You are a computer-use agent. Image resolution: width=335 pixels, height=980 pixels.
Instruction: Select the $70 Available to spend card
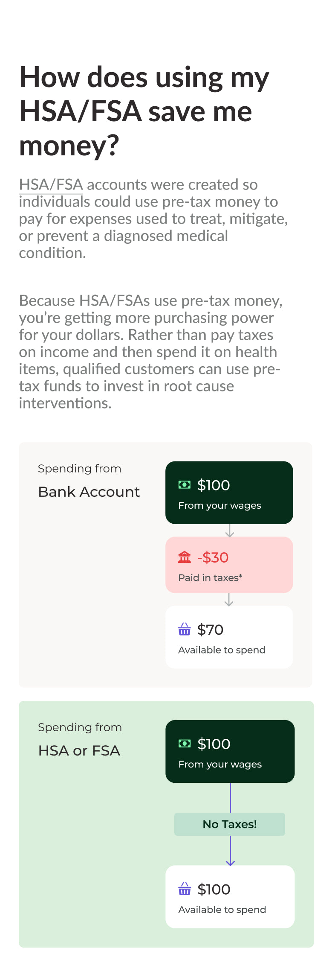pos(229,637)
